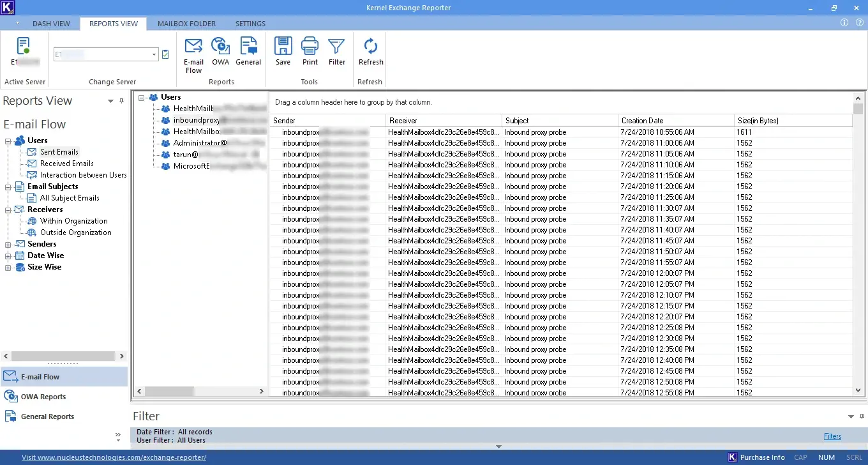Click the apply server icon beside dropdown
Screen dimensions: 868x465
point(165,54)
